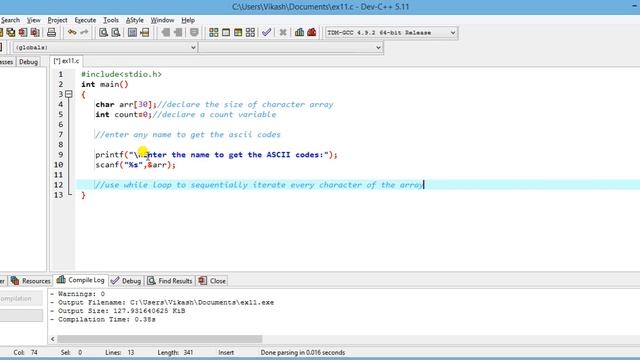The image size is (640, 360).
Task: Click the Goto Function toolbar icon
Action: [132, 33]
